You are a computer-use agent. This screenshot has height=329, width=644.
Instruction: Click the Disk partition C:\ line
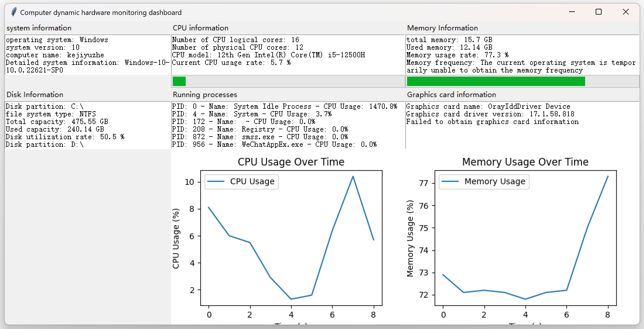pos(45,106)
